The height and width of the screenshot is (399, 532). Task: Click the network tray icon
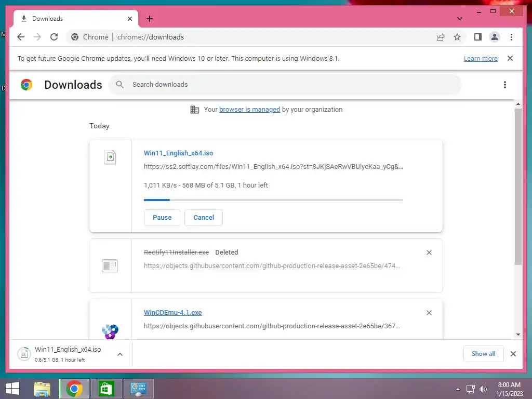(470, 389)
